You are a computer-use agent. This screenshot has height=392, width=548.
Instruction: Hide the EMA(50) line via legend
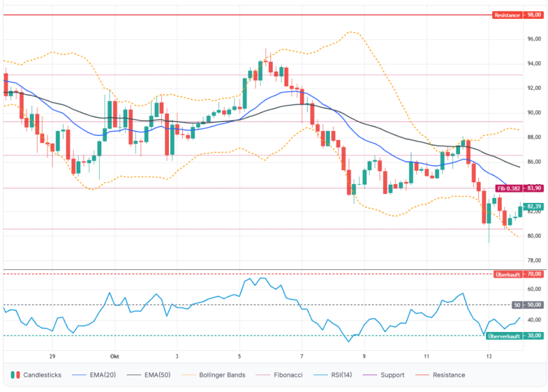149,375
